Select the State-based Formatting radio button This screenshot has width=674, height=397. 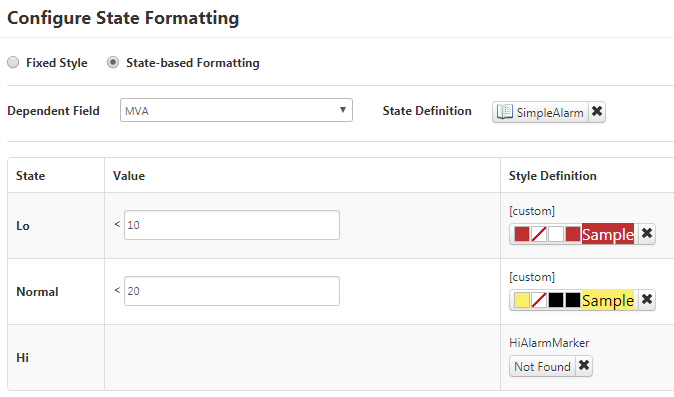pyautogui.click(x=113, y=62)
